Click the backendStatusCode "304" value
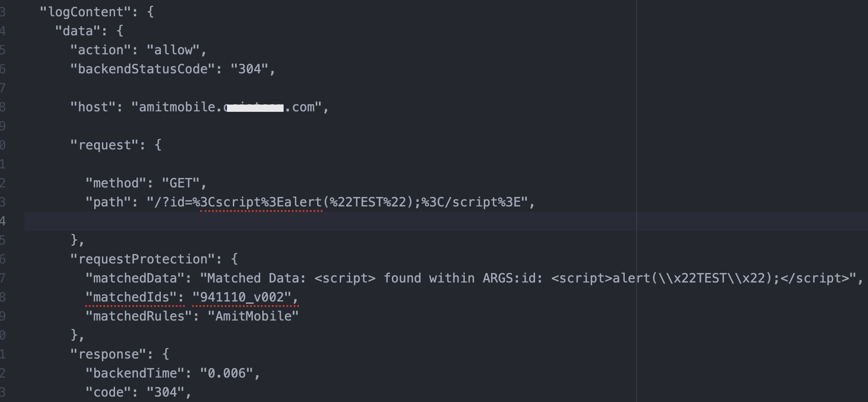 [x=250, y=69]
